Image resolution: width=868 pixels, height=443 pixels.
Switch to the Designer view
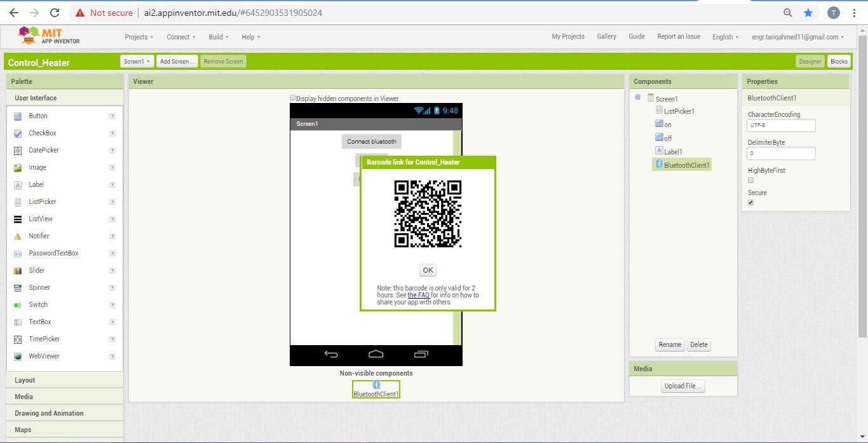[810, 62]
